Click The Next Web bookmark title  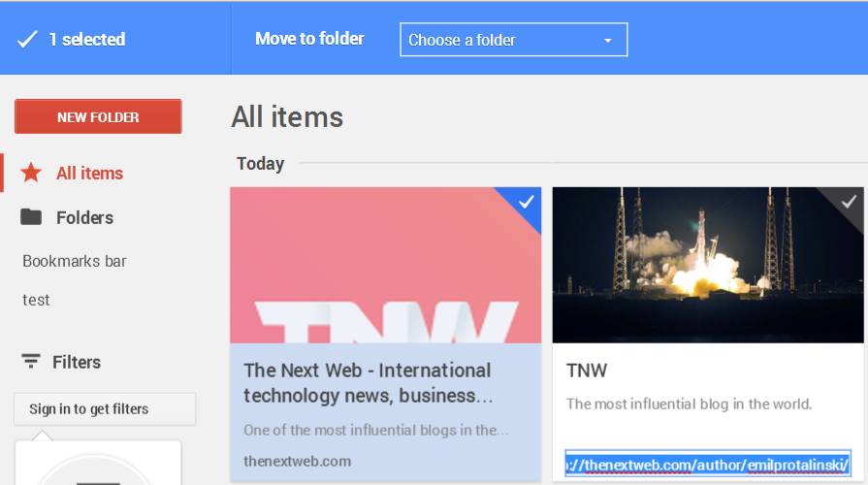tap(369, 382)
